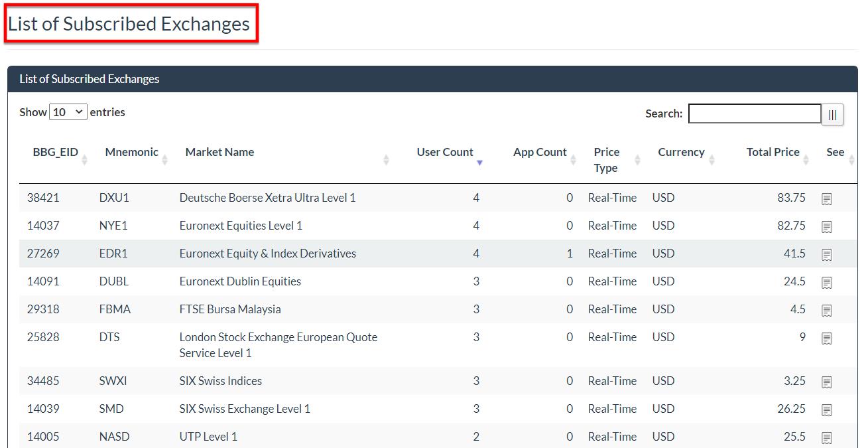
Task: View details icon for Euronext Dublin Equities
Action: [826, 283]
